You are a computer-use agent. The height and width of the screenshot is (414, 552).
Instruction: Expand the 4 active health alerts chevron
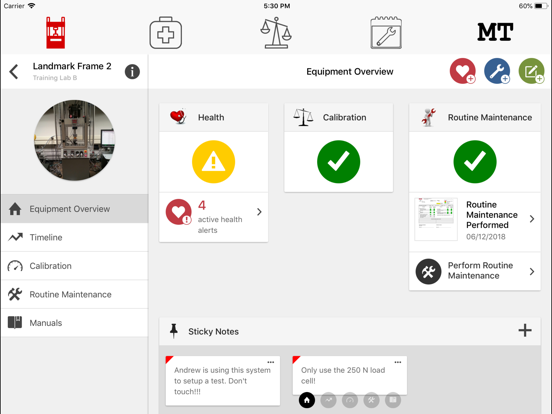click(259, 212)
